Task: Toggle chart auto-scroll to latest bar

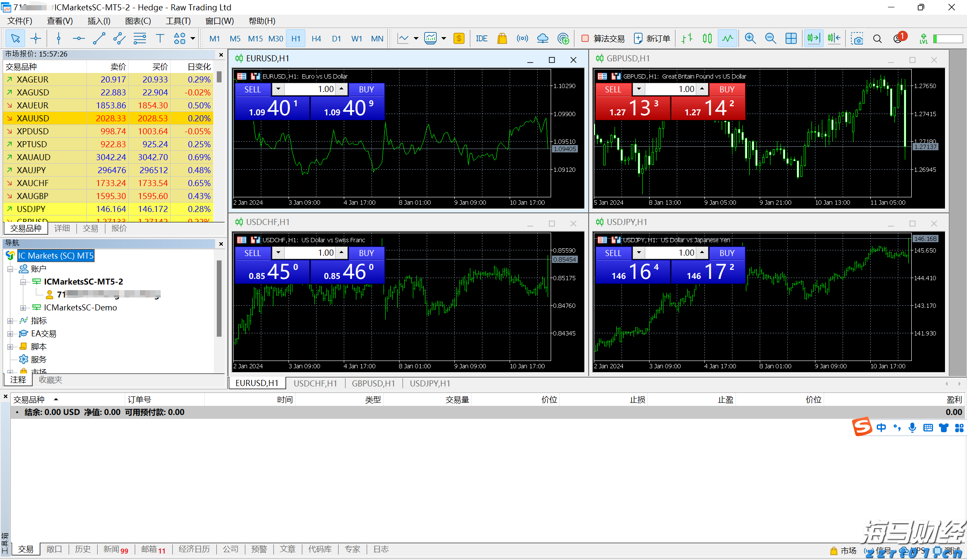Action: click(813, 38)
